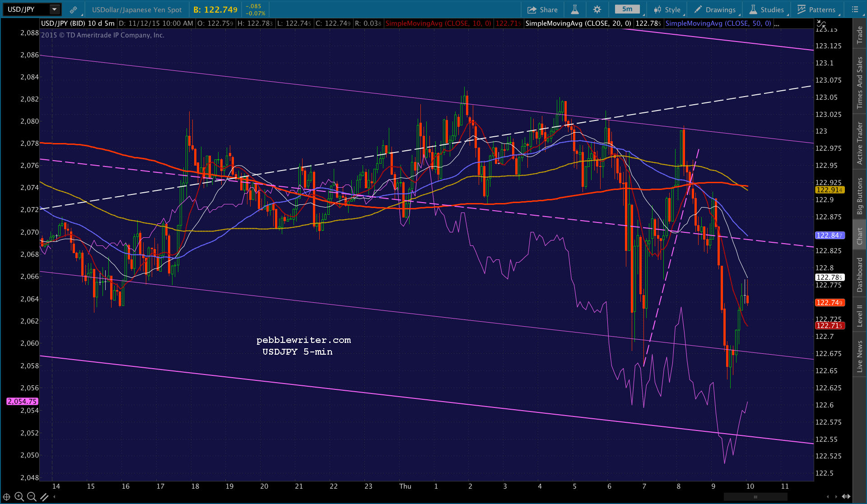Open the list menu icon at top right
The image size is (867, 504).
[x=855, y=9]
